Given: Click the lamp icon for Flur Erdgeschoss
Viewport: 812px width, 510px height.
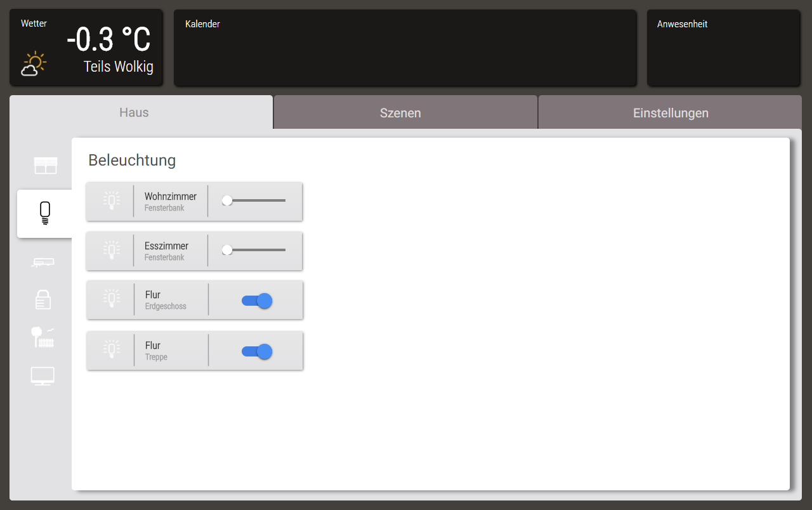Looking at the screenshot, I should coord(112,299).
